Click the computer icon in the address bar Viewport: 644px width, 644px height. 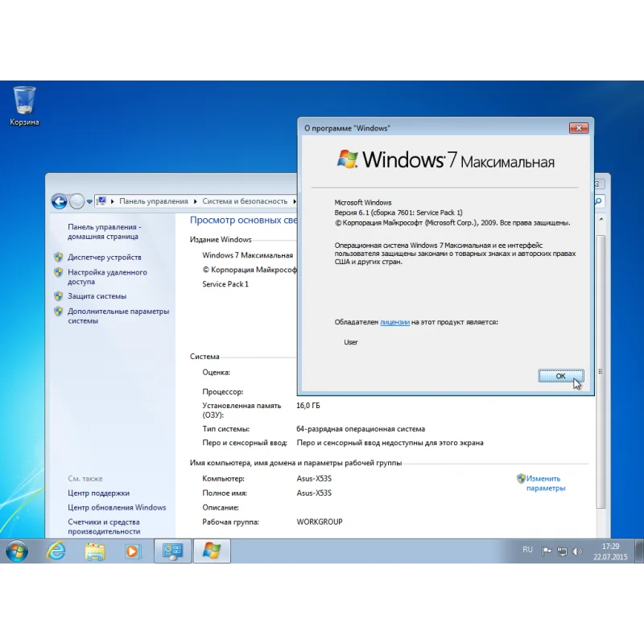(x=101, y=201)
